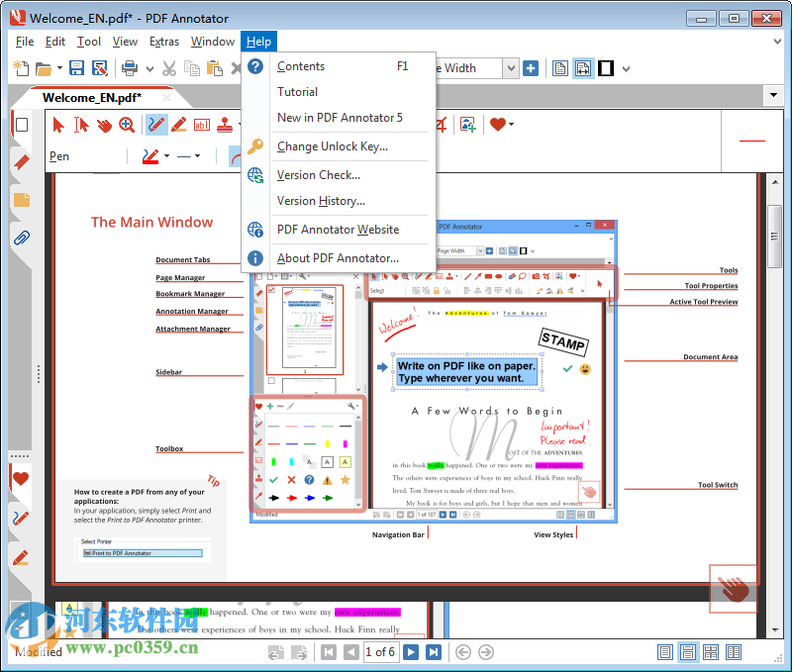Select the pointer selection tool

[x=57, y=124]
